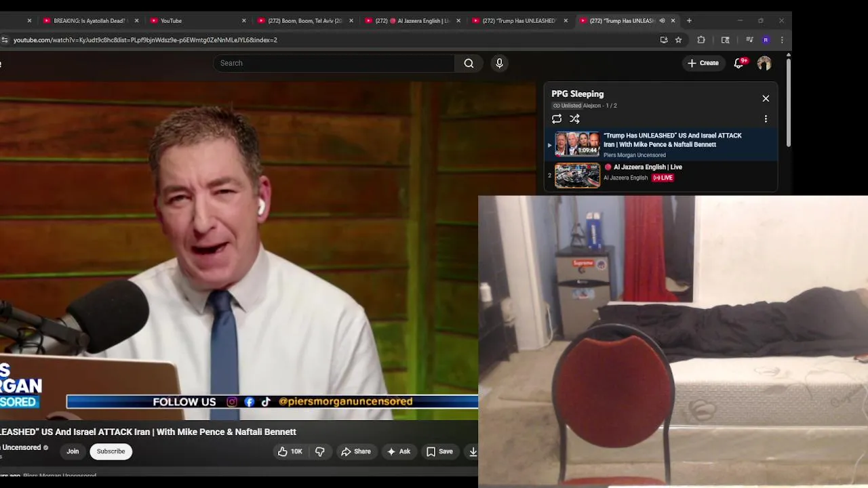This screenshot has height=488, width=868.
Task: Open the Trump Has UNLEASHED playlist thumbnail
Action: (x=577, y=144)
